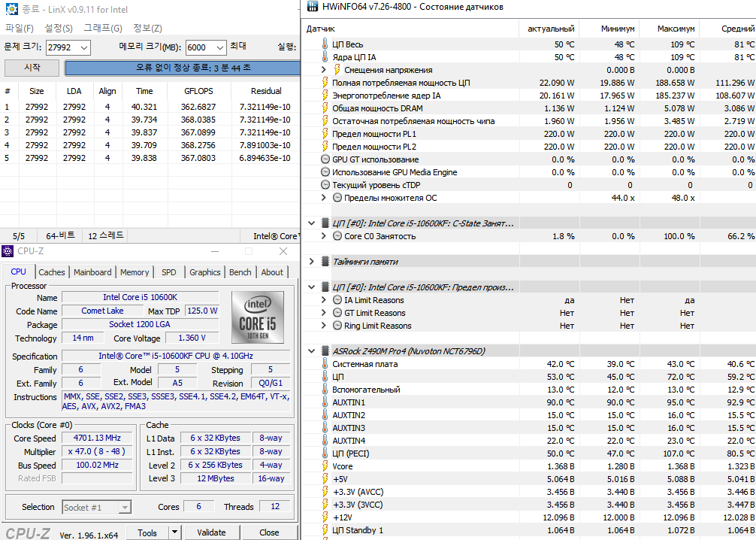The height and width of the screenshot is (540, 756).
Task: Click the 시작 start button in LinX
Action: pos(32,68)
